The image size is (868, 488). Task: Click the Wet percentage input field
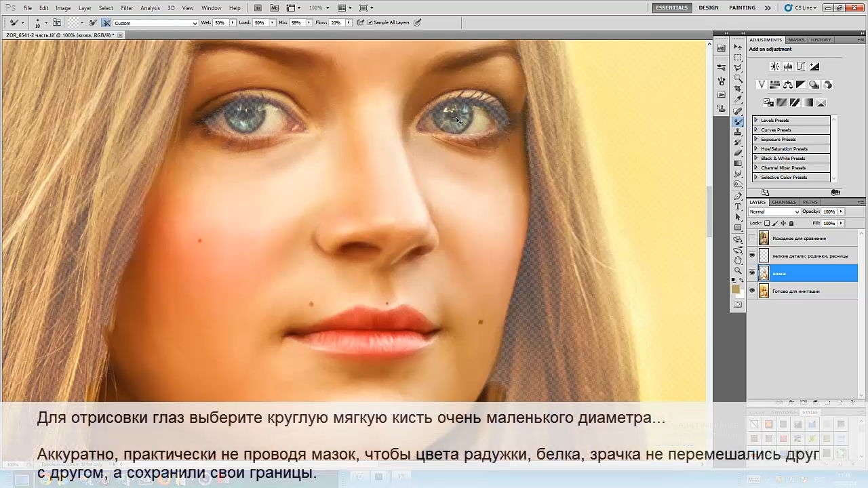[220, 23]
